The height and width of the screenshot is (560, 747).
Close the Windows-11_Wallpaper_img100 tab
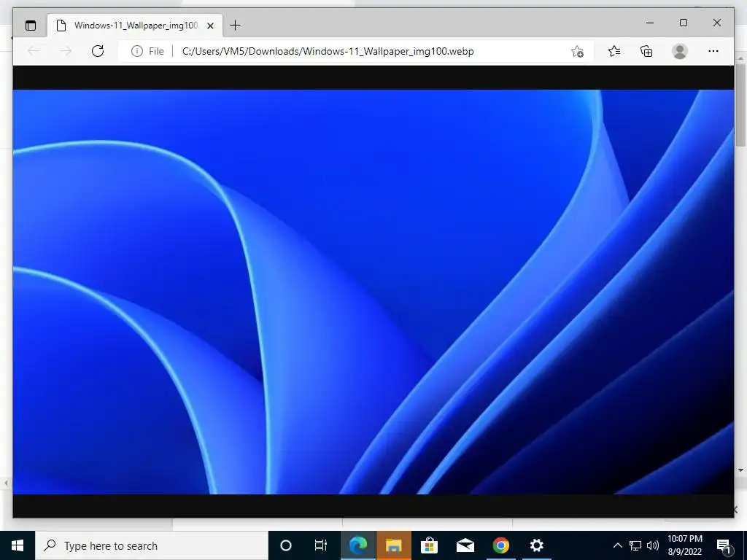point(210,26)
